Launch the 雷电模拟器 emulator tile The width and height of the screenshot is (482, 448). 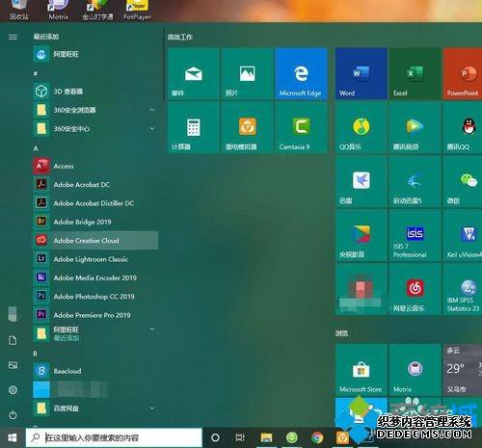tap(247, 127)
